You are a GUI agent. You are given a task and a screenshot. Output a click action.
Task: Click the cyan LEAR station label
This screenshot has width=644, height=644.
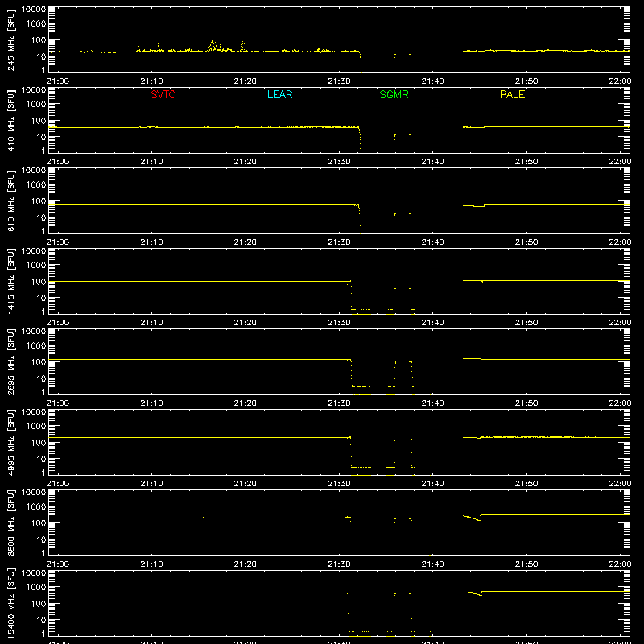279,94
